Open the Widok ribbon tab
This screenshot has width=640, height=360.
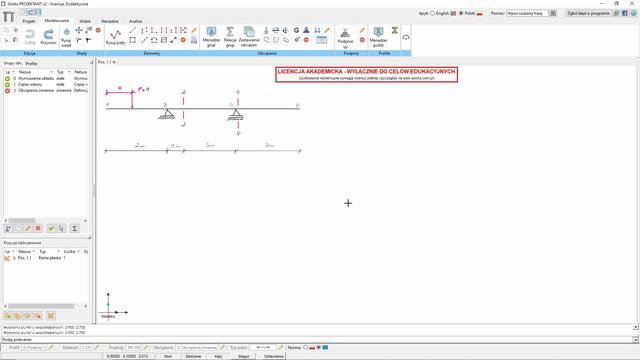85,21
